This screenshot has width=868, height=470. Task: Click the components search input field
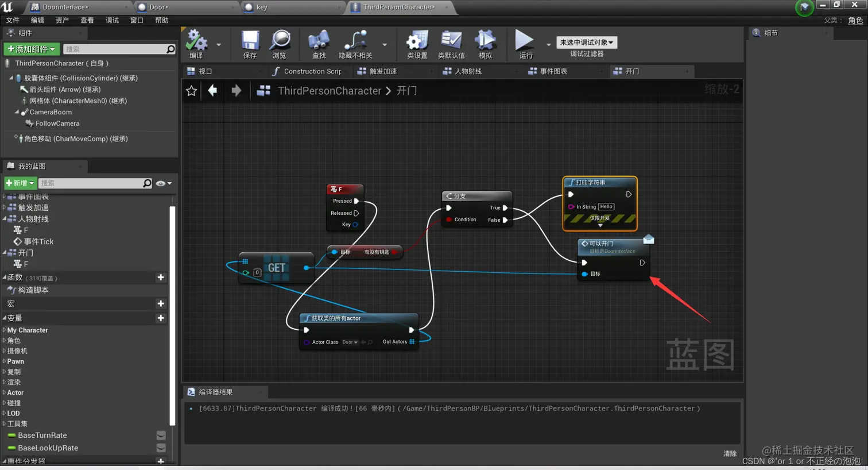[114, 49]
